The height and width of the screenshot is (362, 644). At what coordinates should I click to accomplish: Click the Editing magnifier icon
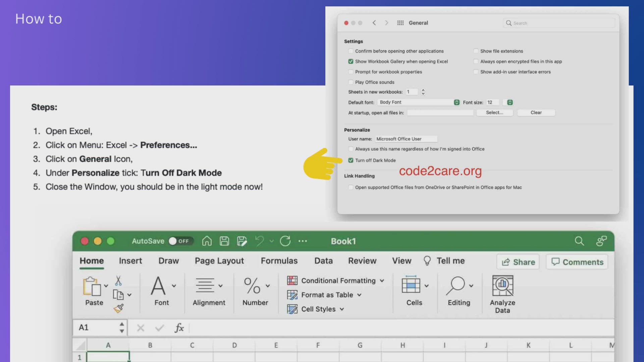[455, 286]
